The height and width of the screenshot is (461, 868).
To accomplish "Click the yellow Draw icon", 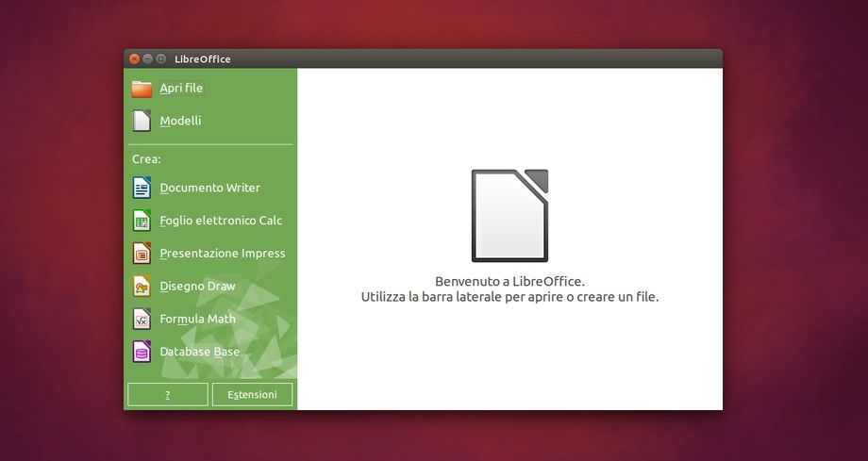I will (x=142, y=286).
